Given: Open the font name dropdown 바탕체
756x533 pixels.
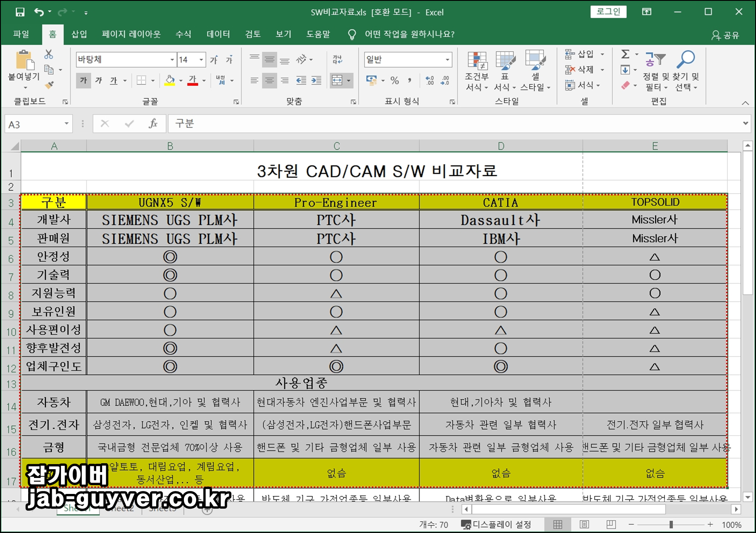Looking at the screenshot, I should tap(172, 60).
